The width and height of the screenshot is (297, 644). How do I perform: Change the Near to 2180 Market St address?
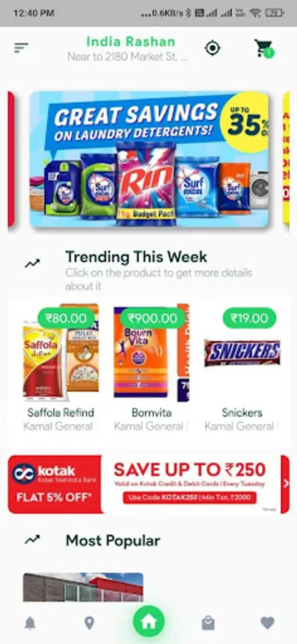pyautogui.click(x=127, y=57)
